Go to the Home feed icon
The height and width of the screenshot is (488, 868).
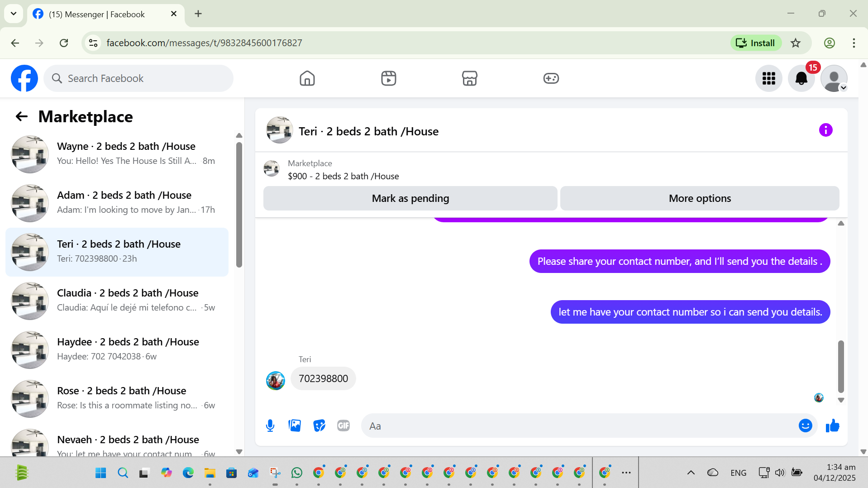(x=307, y=78)
